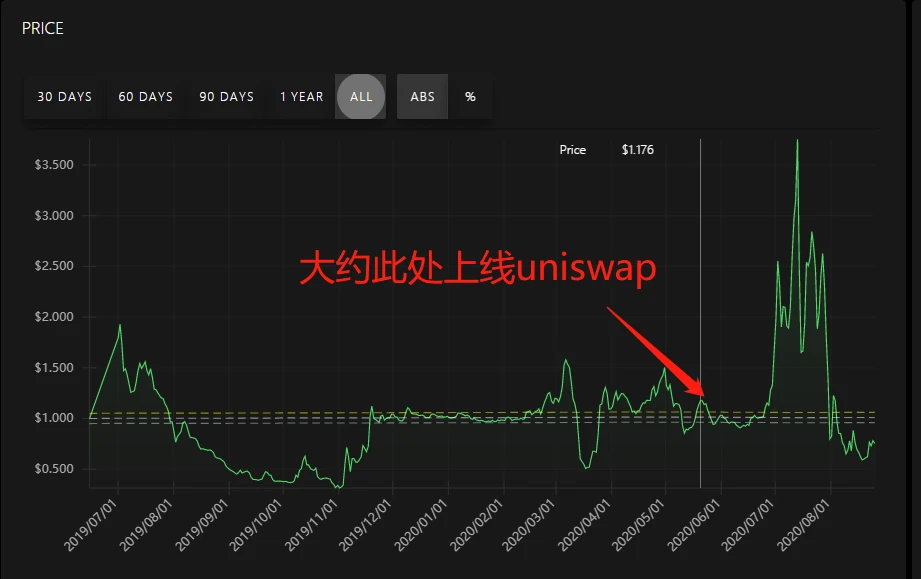The image size is (921, 579).
Task: Click the 2019/10/01 x-axis date label
Action: (x=255, y=525)
